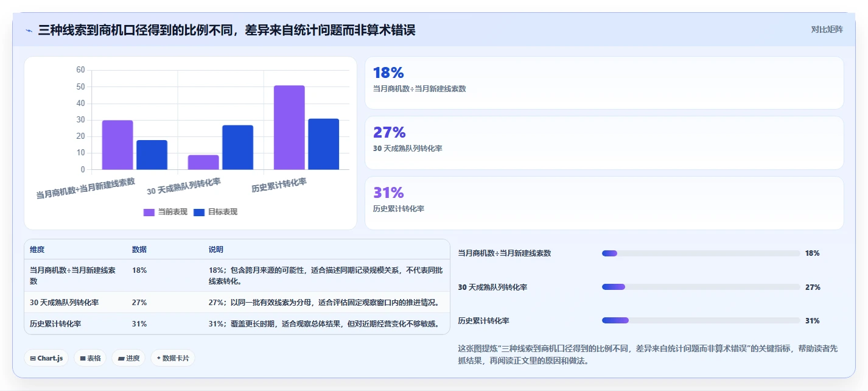Click the chart x-axis label 30 天成熟队列转化率
The image size is (868, 391).
(x=184, y=186)
